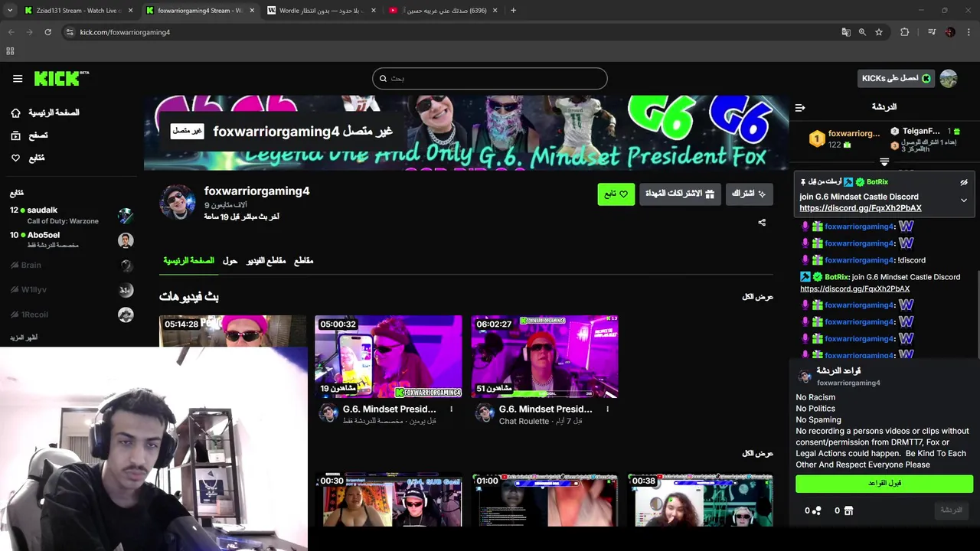Expand the pinned message chevron
This screenshot has width=980, height=551.
[964, 201]
